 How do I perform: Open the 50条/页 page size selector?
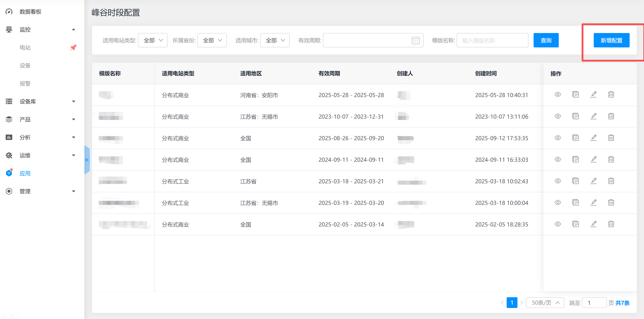coord(545,302)
